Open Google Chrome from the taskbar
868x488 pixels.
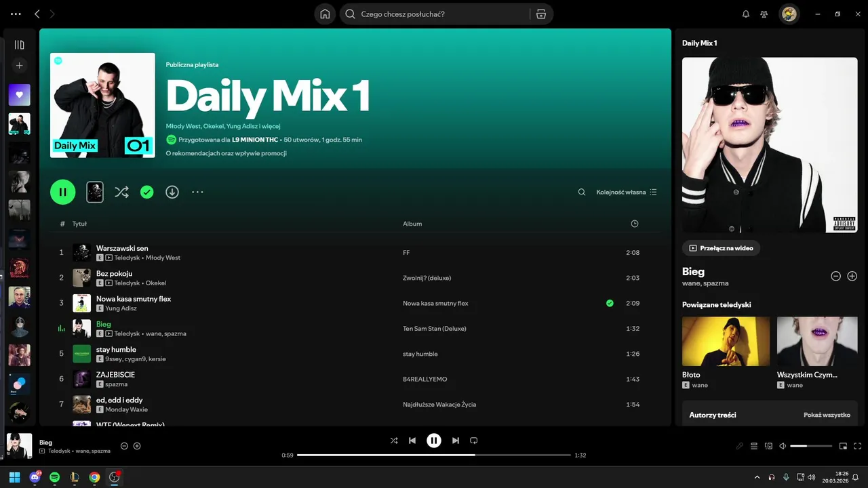(94, 477)
